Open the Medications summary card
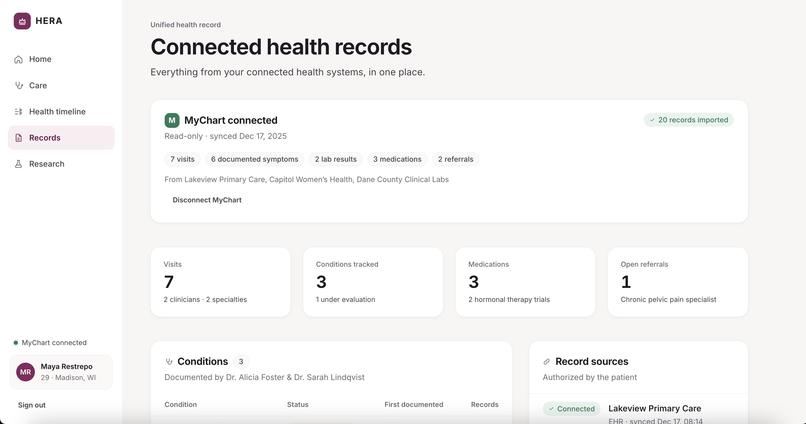 point(525,282)
